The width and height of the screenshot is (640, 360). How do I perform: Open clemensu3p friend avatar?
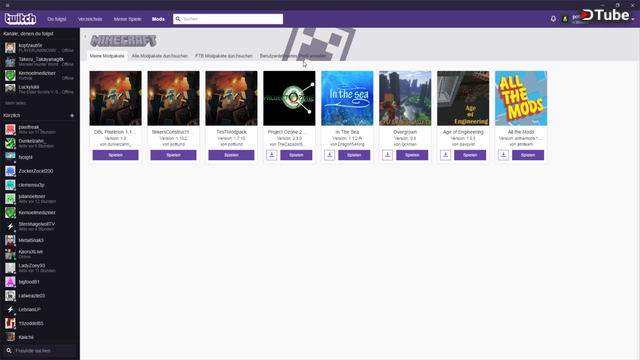[x=10, y=185]
